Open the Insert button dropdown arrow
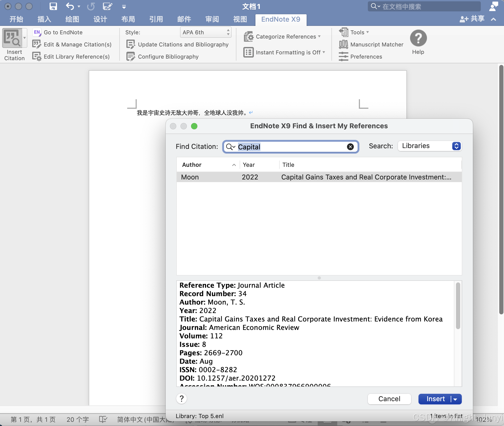The width and height of the screenshot is (504, 426). tap(455, 399)
